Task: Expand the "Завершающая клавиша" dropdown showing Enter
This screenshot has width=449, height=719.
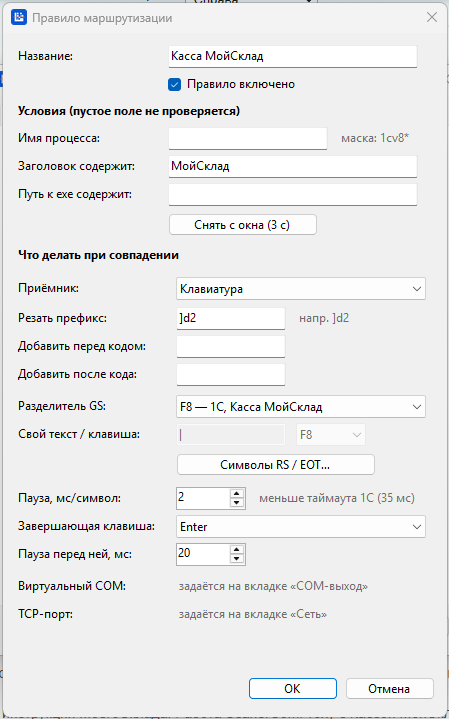Action: [x=301, y=526]
